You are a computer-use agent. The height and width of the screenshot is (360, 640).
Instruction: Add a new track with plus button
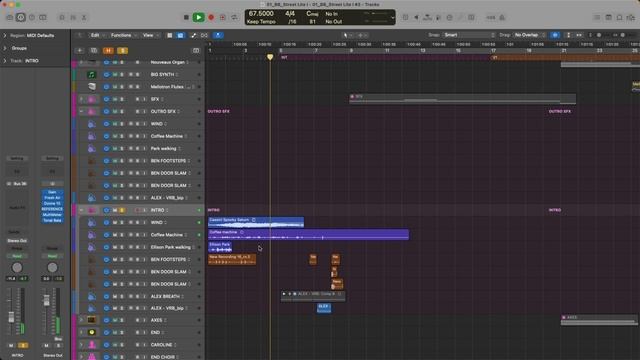pyautogui.click(x=80, y=51)
